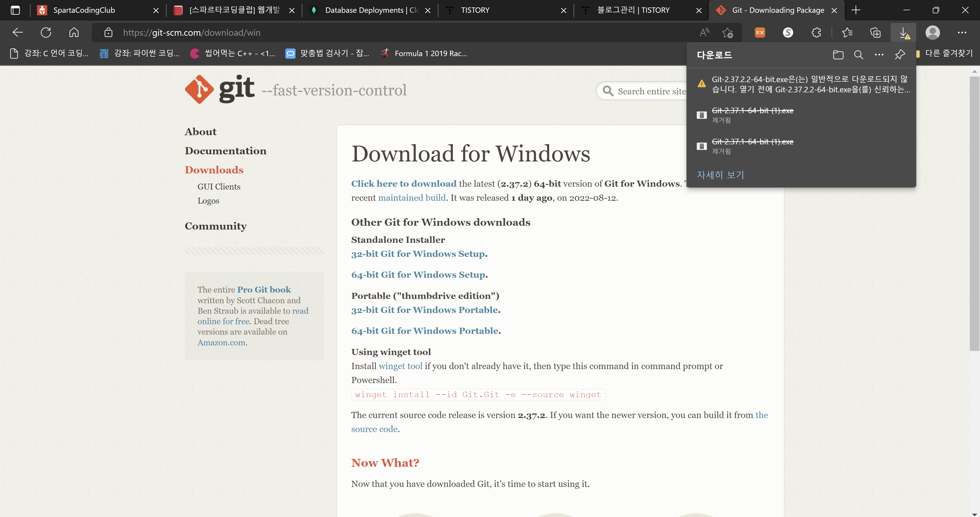Go to the About section
The height and width of the screenshot is (517, 980).
coord(201,132)
